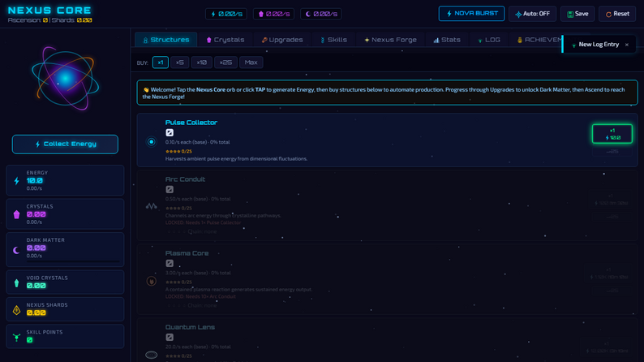Viewport: 644px width, 362px height.
Task: Open the Structures tab
Action: pyautogui.click(x=166, y=40)
